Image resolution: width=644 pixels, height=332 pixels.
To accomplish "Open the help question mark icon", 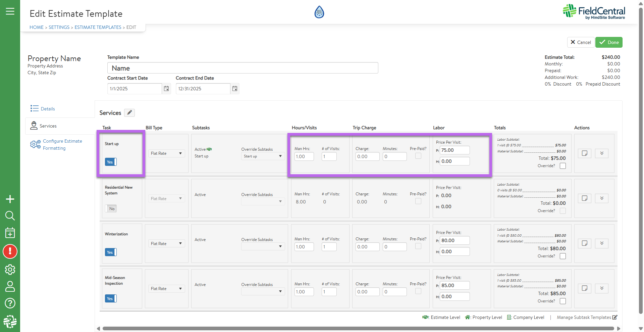I will point(10,303).
